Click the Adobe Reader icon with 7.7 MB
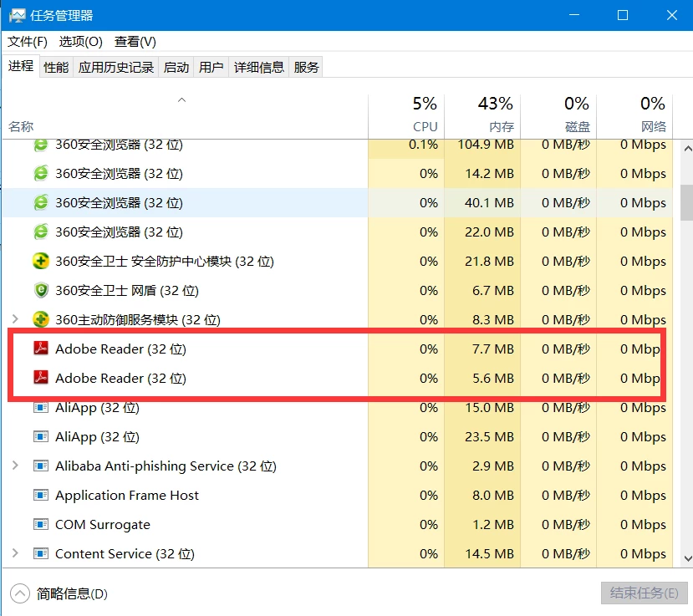Viewport: 693px width, 616px height. (x=41, y=349)
